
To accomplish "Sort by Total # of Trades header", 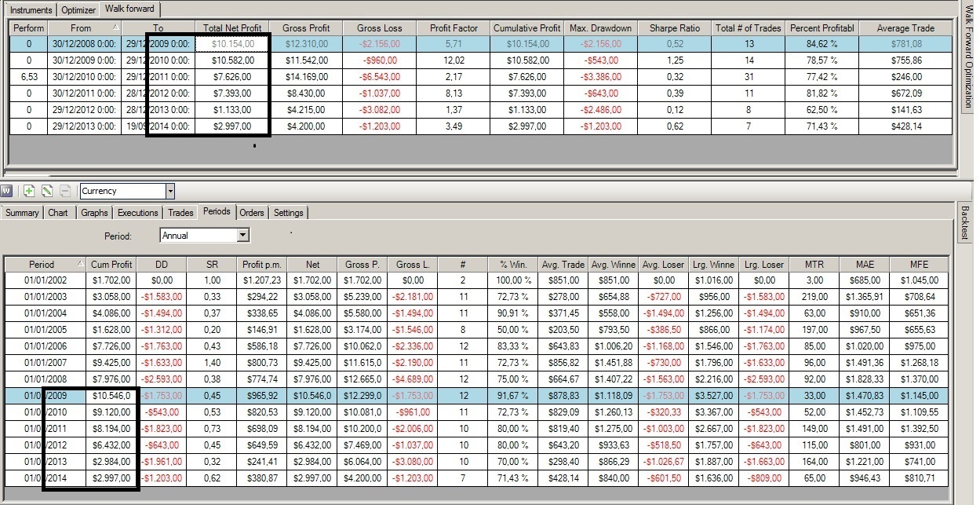I will coord(749,28).
